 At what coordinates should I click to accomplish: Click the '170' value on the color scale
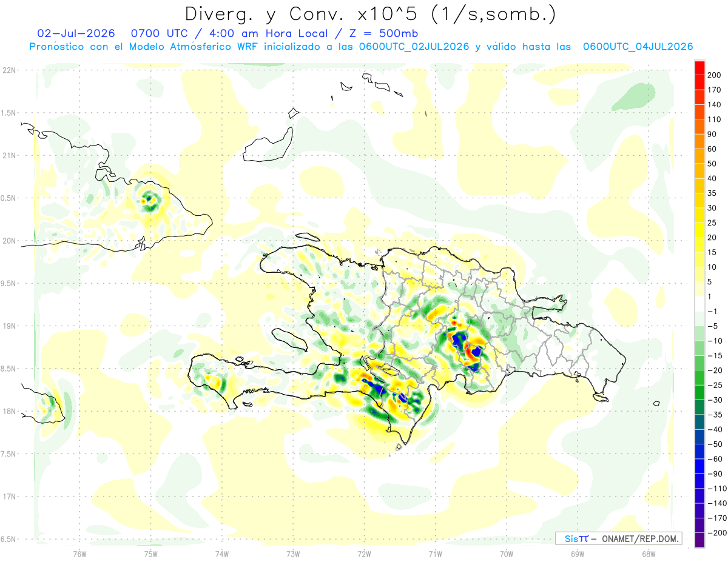(x=714, y=90)
